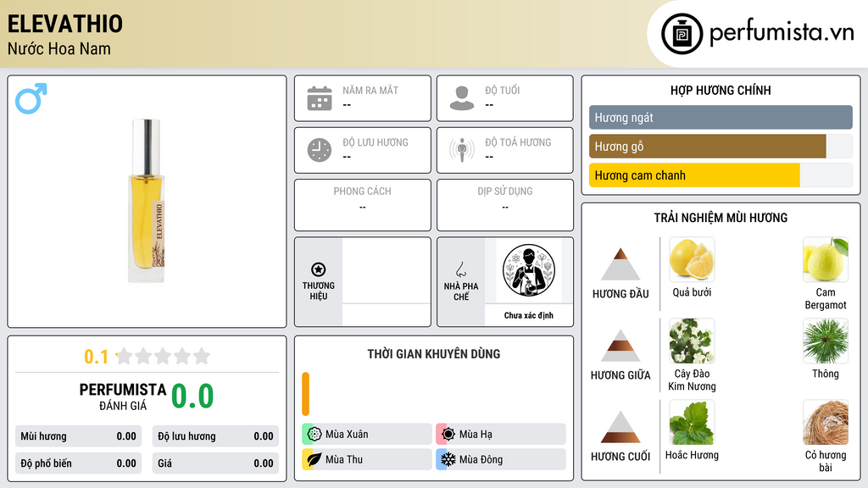The height and width of the screenshot is (488, 868).
Task: Click the Giá 0.00 score field
Action: [x=215, y=463]
